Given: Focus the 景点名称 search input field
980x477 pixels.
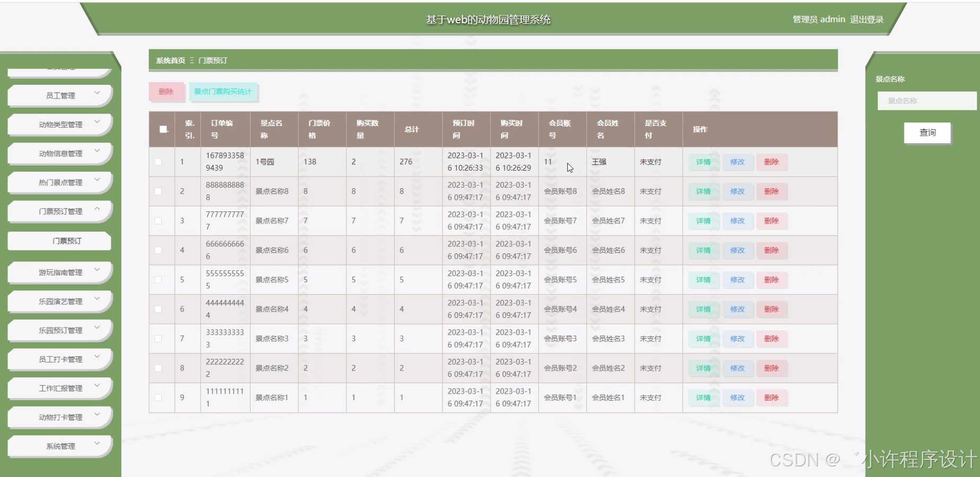Looking at the screenshot, I should coord(927,101).
